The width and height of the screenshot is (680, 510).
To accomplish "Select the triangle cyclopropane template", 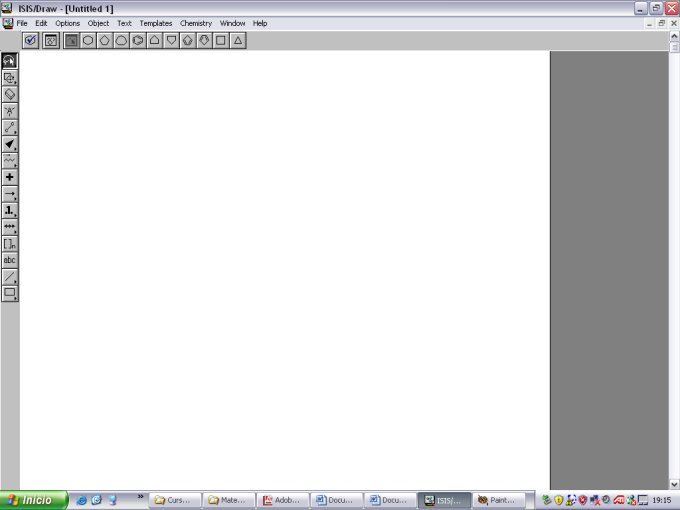I will click(x=238, y=41).
